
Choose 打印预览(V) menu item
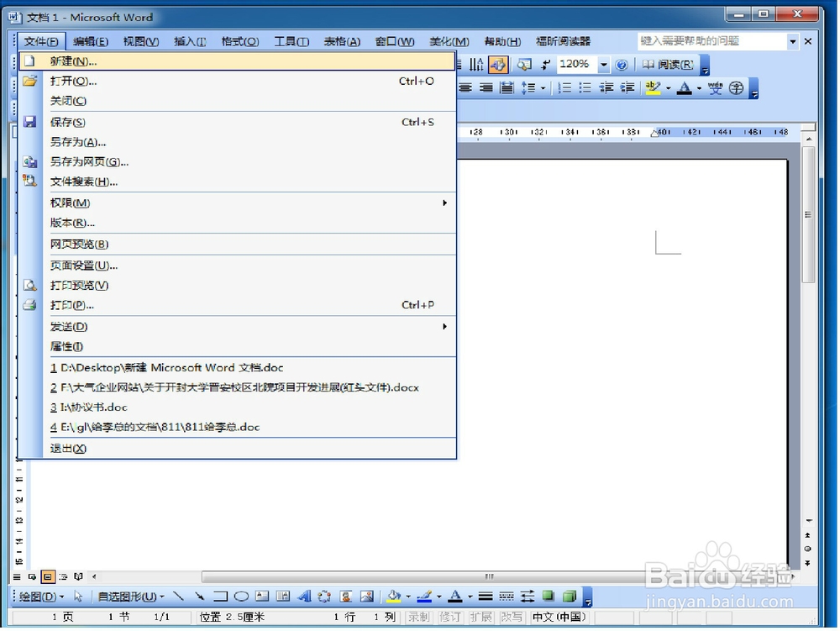click(x=238, y=285)
